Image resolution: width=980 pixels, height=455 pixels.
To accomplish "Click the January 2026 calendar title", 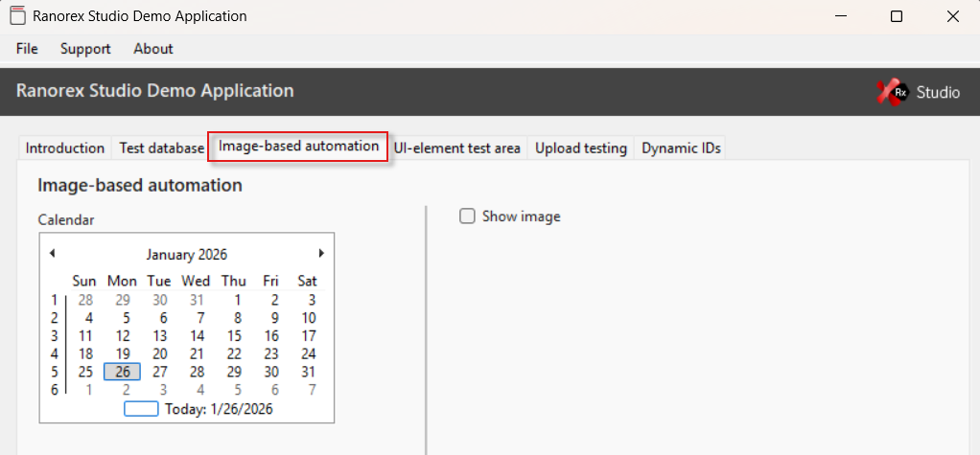I will tap(187, 255).
